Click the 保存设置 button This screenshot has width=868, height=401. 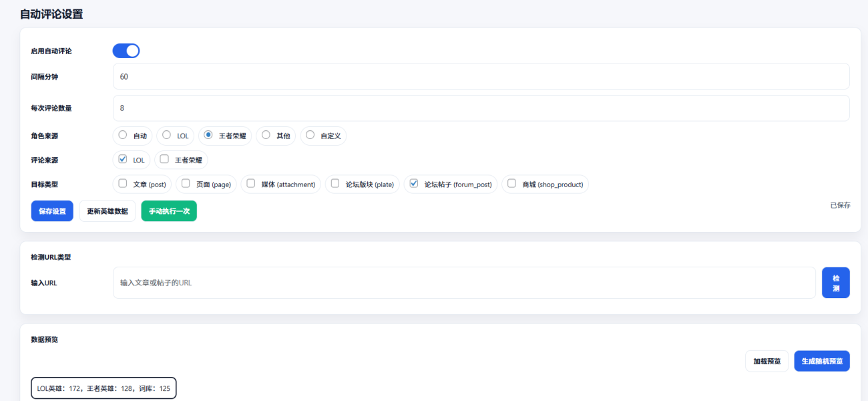click(52, 211)
